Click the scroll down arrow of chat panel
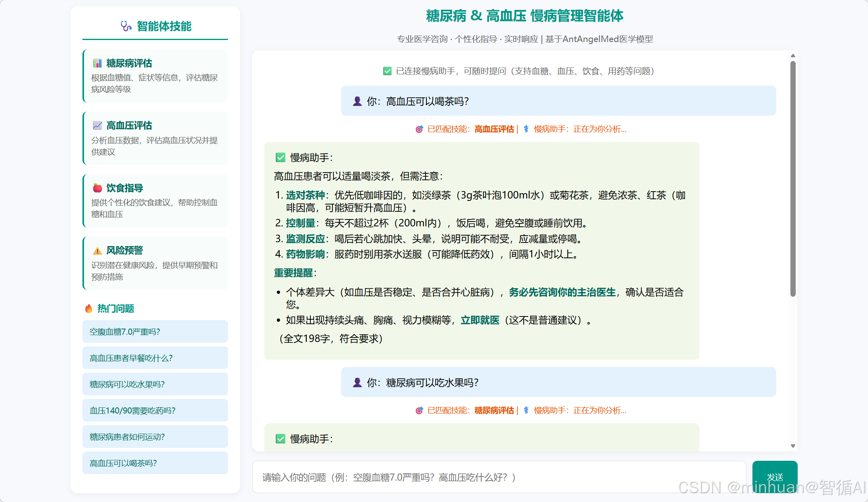The width and height of the screenshot is (868, 502). [x=793, y=446]
